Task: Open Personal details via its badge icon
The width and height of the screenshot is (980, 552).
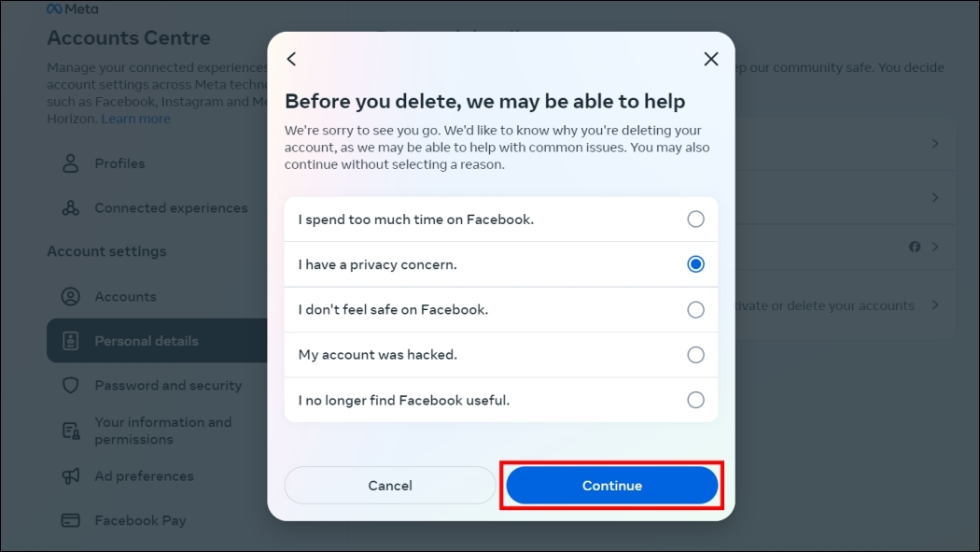Action: pos(70,341)
